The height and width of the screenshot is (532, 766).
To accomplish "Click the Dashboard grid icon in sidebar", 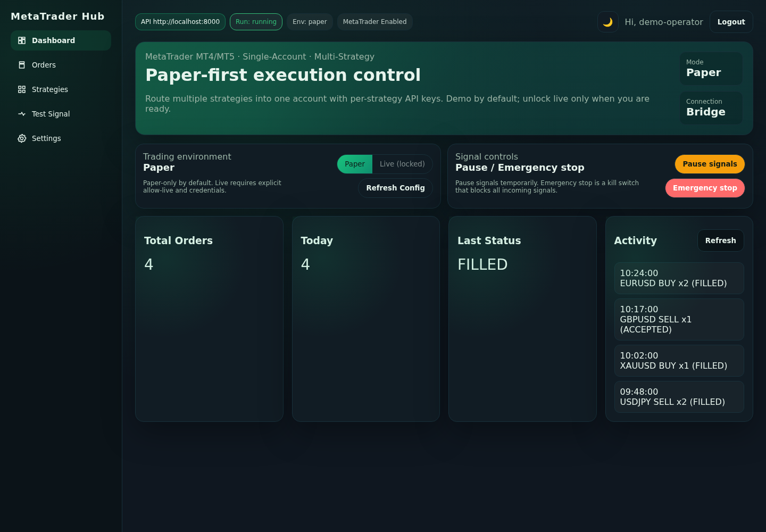I will tap(22, 40).
